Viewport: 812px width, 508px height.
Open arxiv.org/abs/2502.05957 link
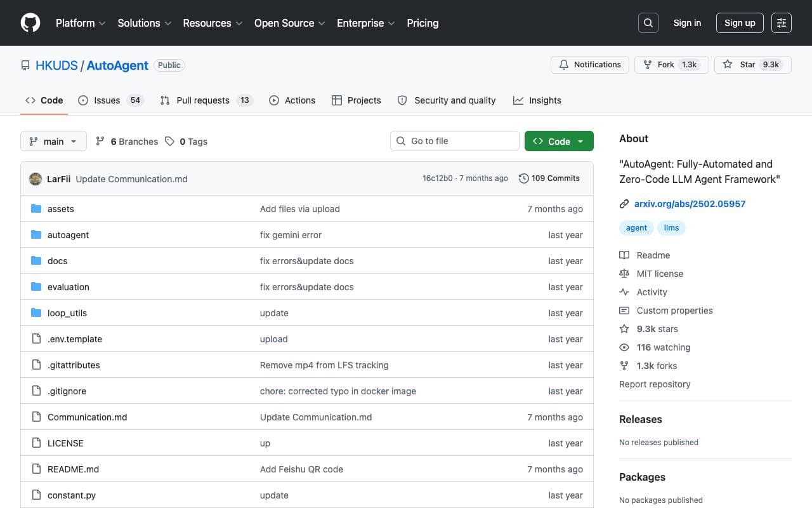[x=690, y=204]
